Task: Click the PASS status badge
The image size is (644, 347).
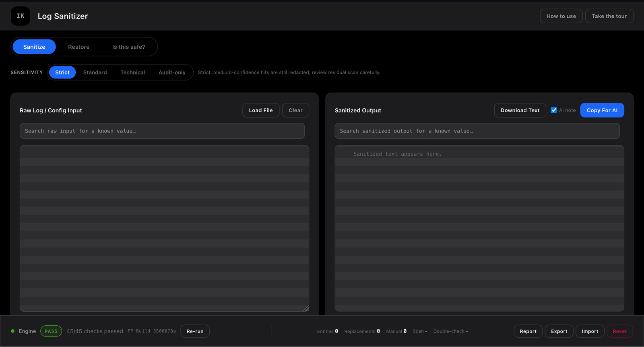Action: [51, 331]
